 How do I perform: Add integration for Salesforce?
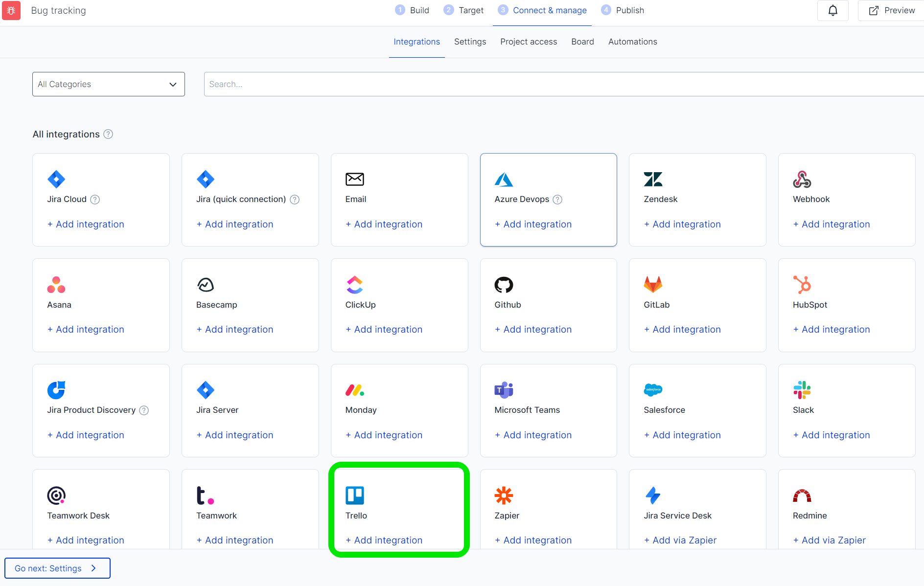click(x=682, y=435)
